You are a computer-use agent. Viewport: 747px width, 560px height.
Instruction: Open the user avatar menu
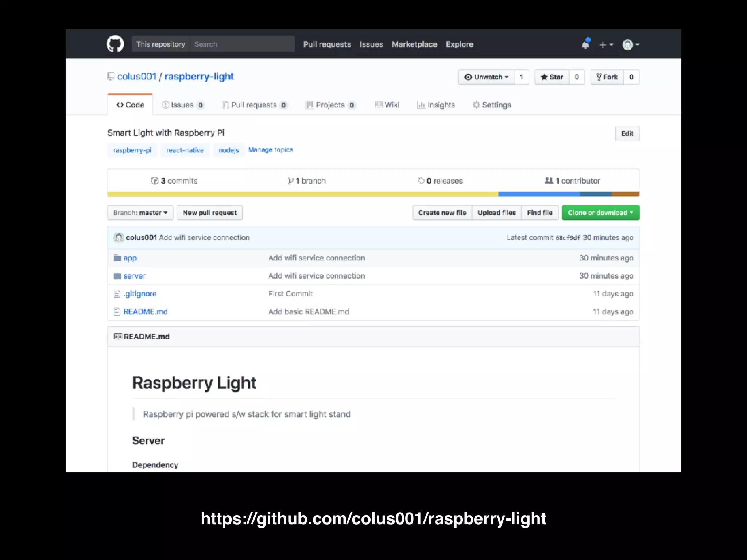(631, 44)
